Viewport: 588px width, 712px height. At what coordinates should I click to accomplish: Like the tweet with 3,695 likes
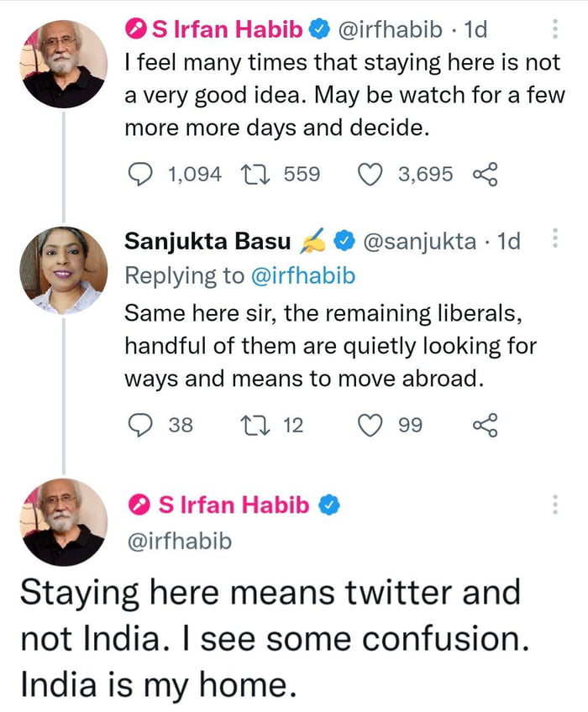click(x=370, y=175)
